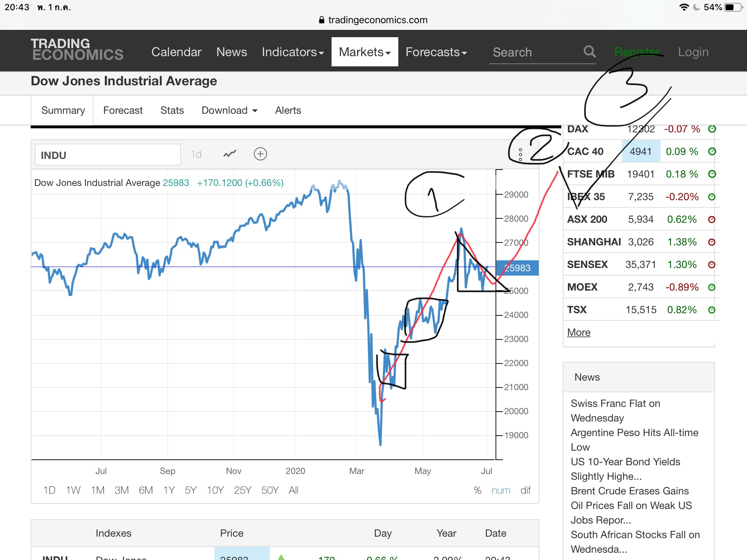The height and width of the screenshot is (560, 747).
Task: Select the 3M time range
Action: point(121,490)
